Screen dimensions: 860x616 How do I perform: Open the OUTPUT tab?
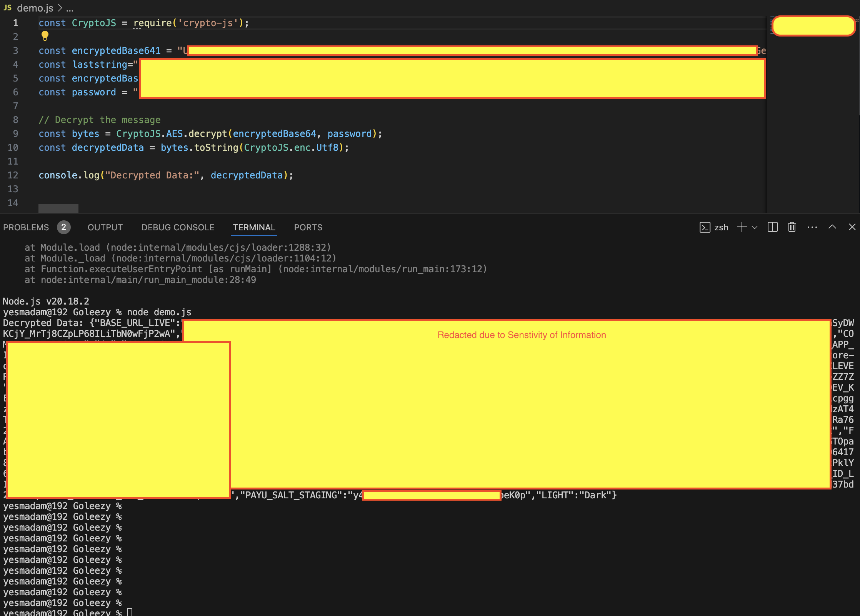(x=105, y=227)
